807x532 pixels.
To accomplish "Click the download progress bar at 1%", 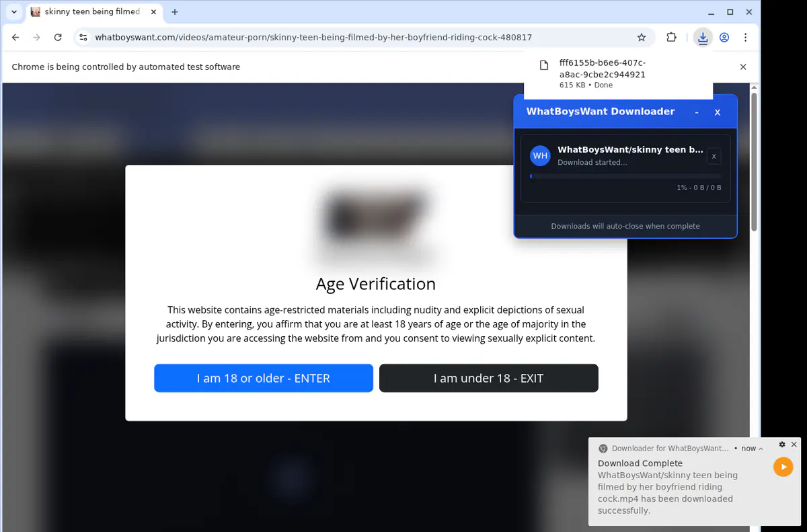I will [625, 176].
